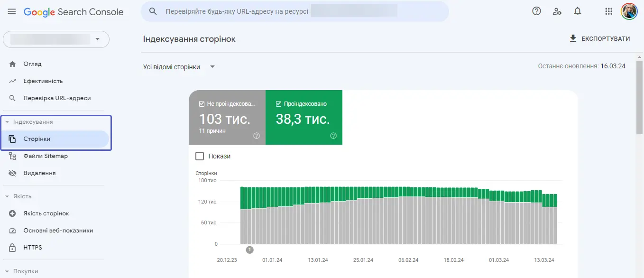Open the help question mark icon
The width and height of the screenshot is (644, 278).
[536, 11]
